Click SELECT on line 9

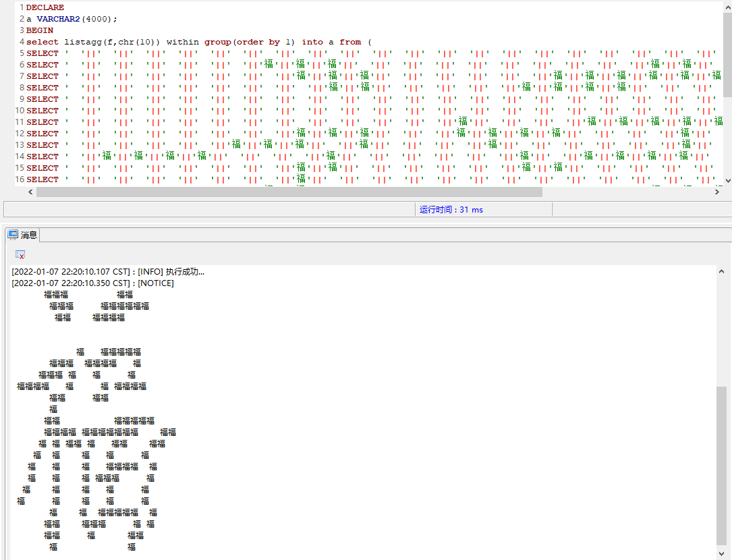click(43, 99)
